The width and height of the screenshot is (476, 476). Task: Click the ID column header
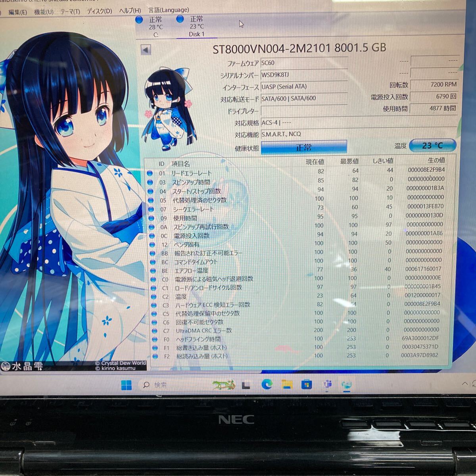click(161, 163)
